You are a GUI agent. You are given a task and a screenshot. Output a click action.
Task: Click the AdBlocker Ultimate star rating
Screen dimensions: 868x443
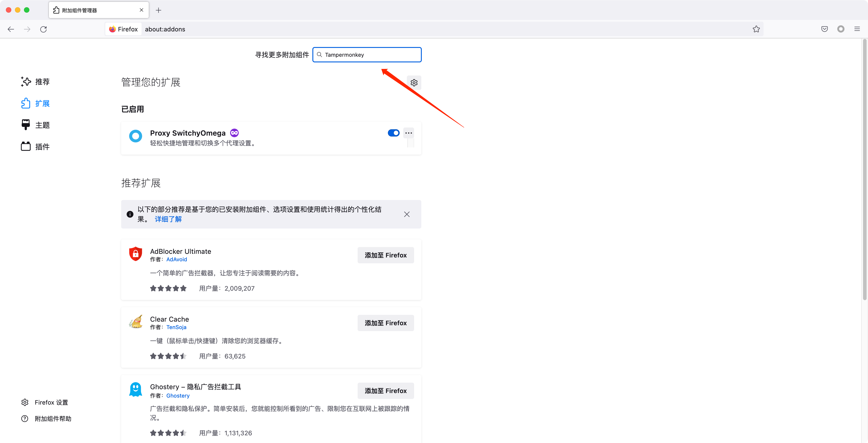[168, 288]
